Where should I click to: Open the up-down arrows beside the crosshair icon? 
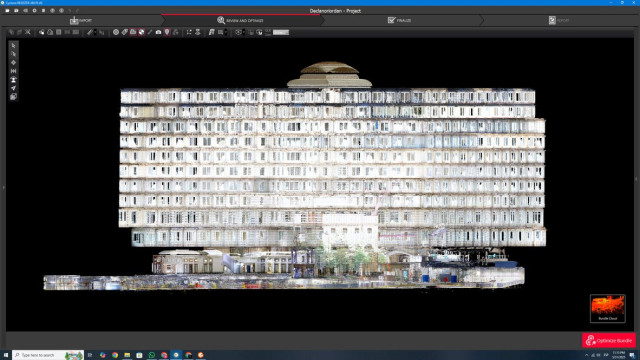(244, 32)
